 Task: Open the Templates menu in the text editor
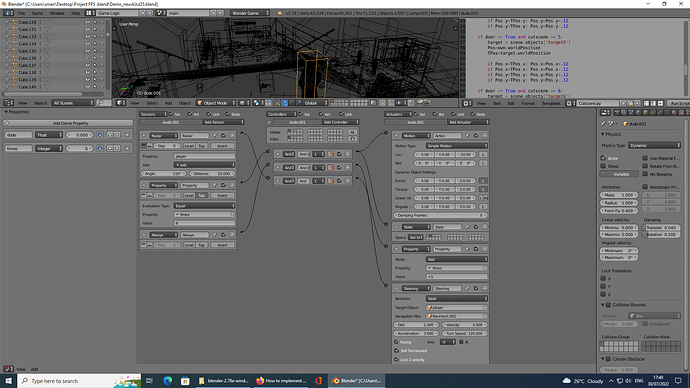(x=551, y=103)
